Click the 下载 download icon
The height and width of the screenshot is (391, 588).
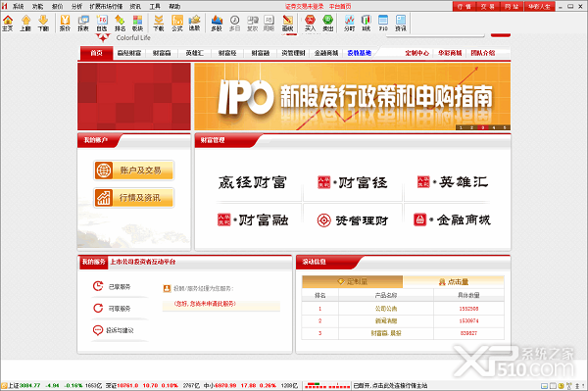pos(159,24)
